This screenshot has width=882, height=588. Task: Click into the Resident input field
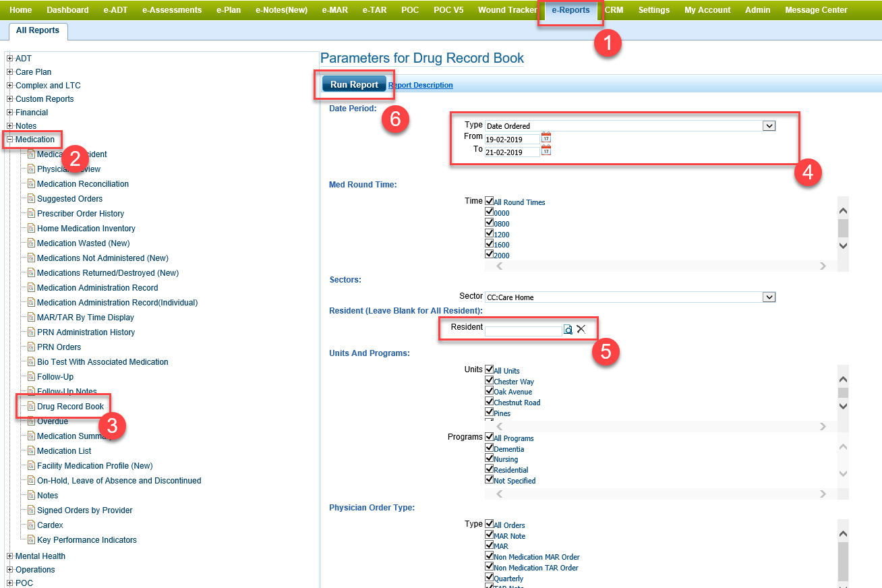(x=524, y=330)
